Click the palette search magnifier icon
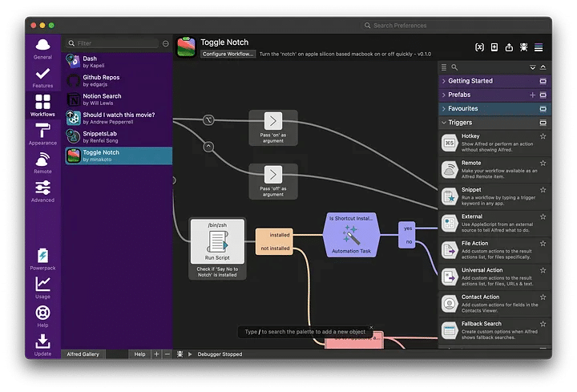 point(454,67)
